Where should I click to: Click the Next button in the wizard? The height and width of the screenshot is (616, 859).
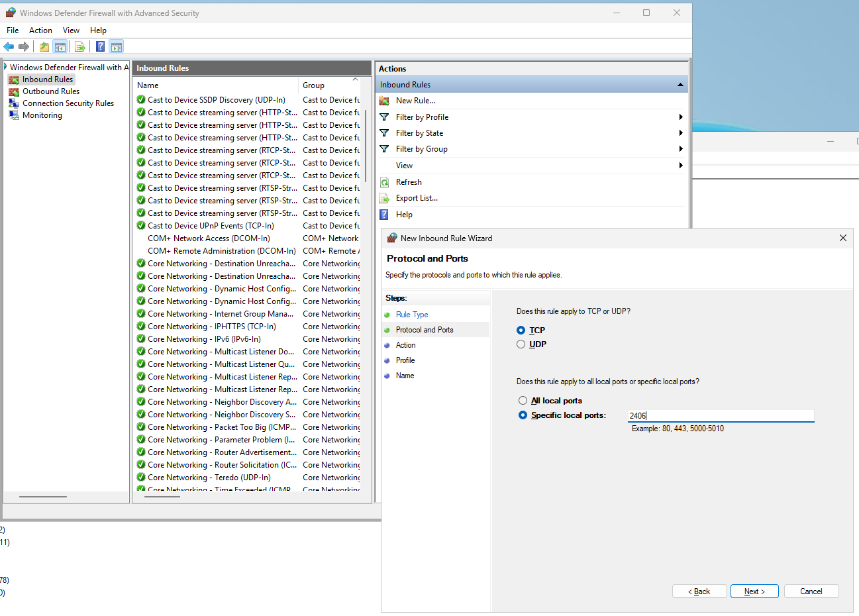click(754, 591)
